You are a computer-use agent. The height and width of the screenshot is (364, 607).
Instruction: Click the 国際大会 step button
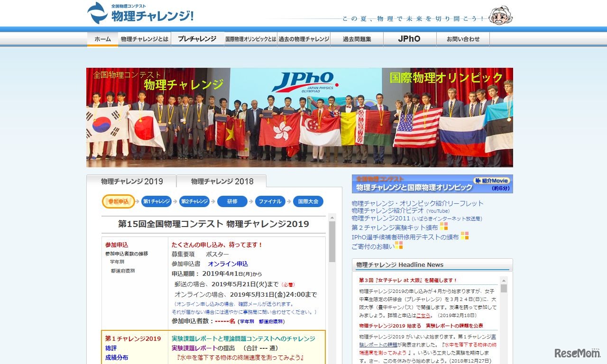(308, 201)
